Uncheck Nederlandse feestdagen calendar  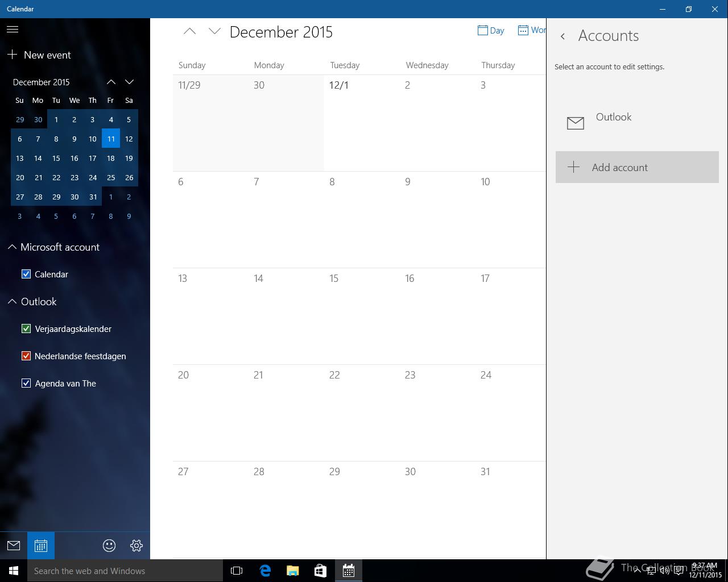pos(26,356)
